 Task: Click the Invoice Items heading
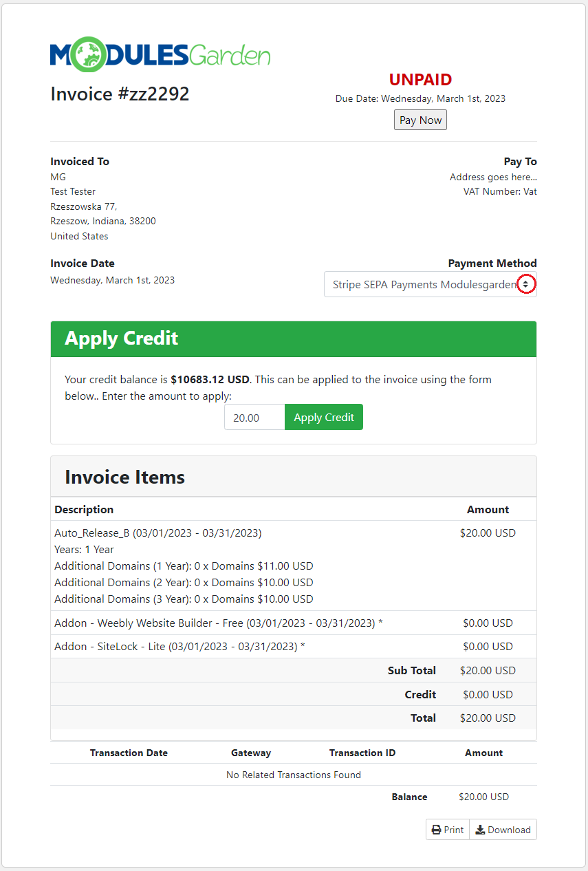tap(124, 477)
